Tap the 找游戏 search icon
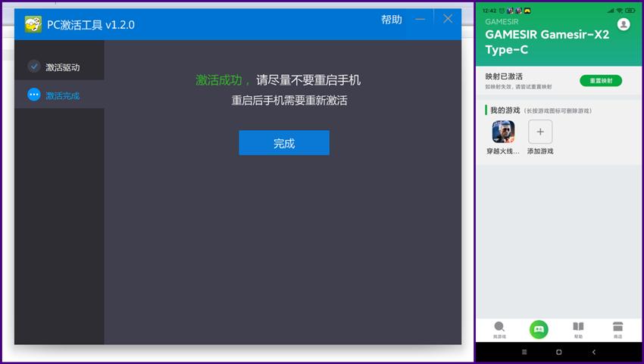644x364 pixels. [499, 328]
